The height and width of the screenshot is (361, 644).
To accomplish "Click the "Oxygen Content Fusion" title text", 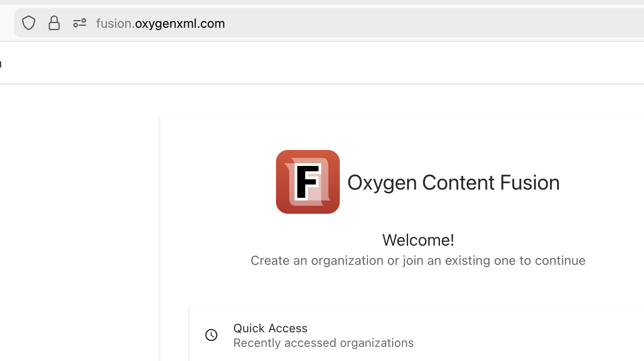I will point(453,182).
